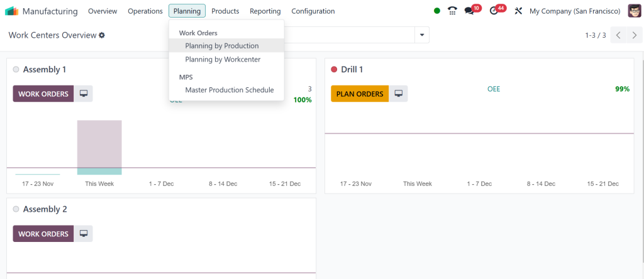Click the 1-3 / 3 pager counter

[596, 35]
